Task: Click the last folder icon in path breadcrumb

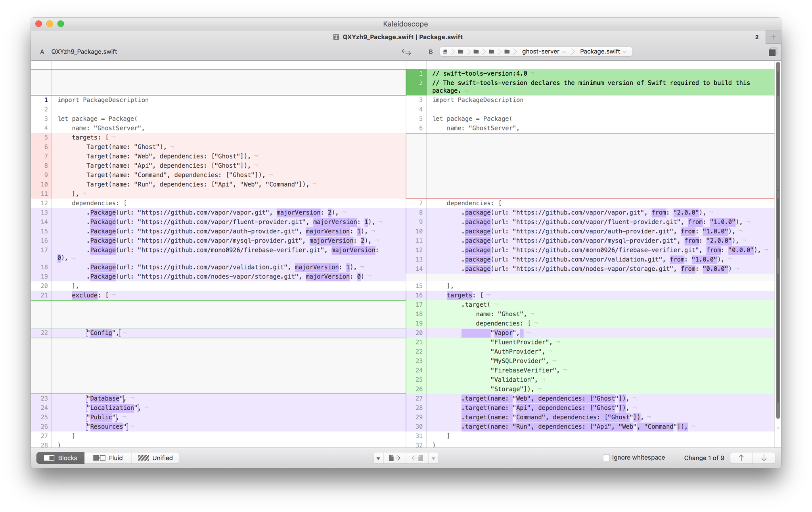Action: pyautogui.click(x=507, y=52)
